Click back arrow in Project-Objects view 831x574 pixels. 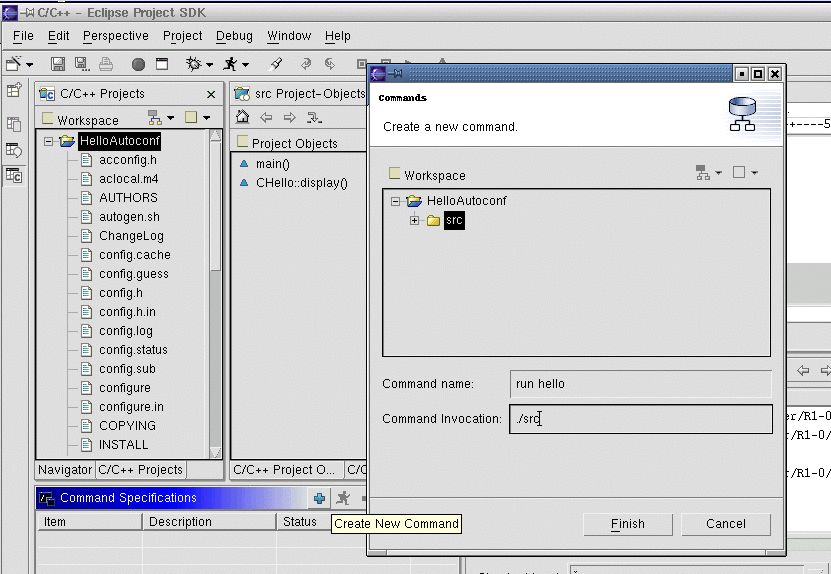pos(266,118)
